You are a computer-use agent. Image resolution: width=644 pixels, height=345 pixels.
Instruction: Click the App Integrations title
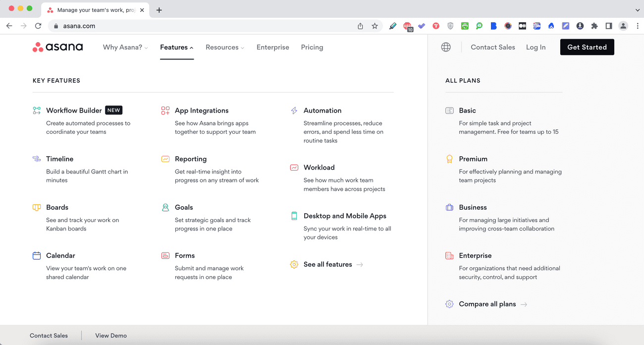coord(202,111)
